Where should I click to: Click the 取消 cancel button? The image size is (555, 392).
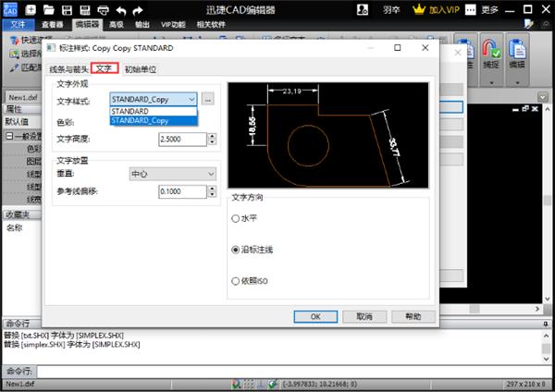click(x=363, y=316)
